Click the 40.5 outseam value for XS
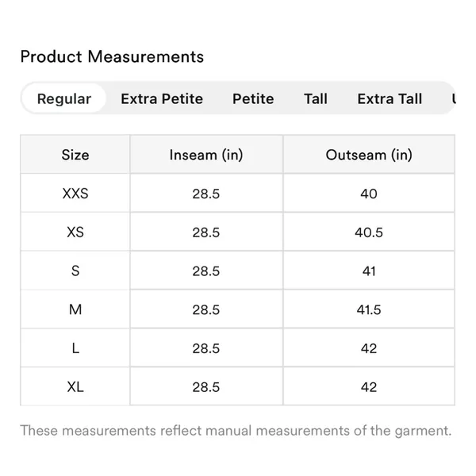476x476 pixels. (369, 232)
